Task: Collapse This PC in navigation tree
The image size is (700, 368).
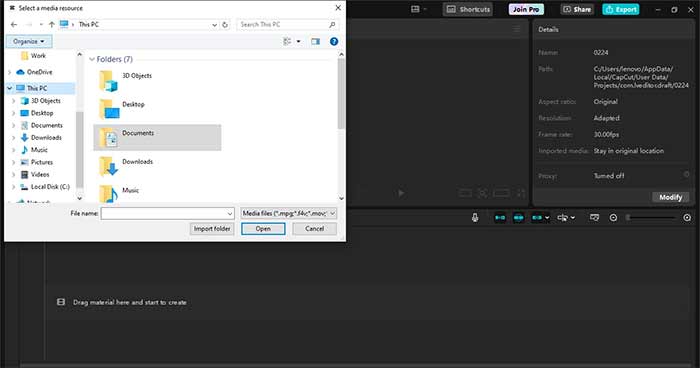Action: pyautogui.click(x=10, y=88)
